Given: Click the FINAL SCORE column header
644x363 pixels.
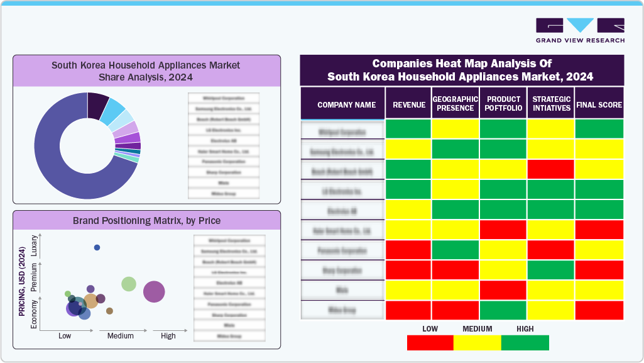Looking at the screenshot, I should pyautogui.click(x=599, y=105).
